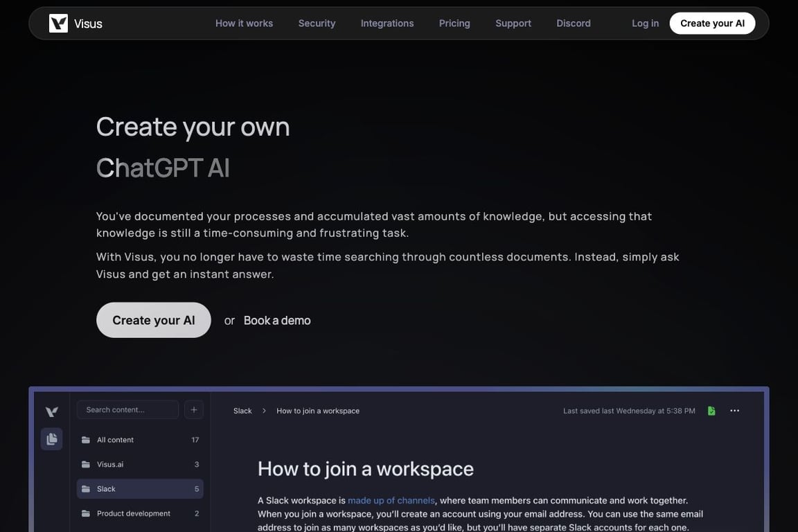Click the large Create your AI hero button
Viewport: 798px width, 532px height.
(x=154, y=320)
